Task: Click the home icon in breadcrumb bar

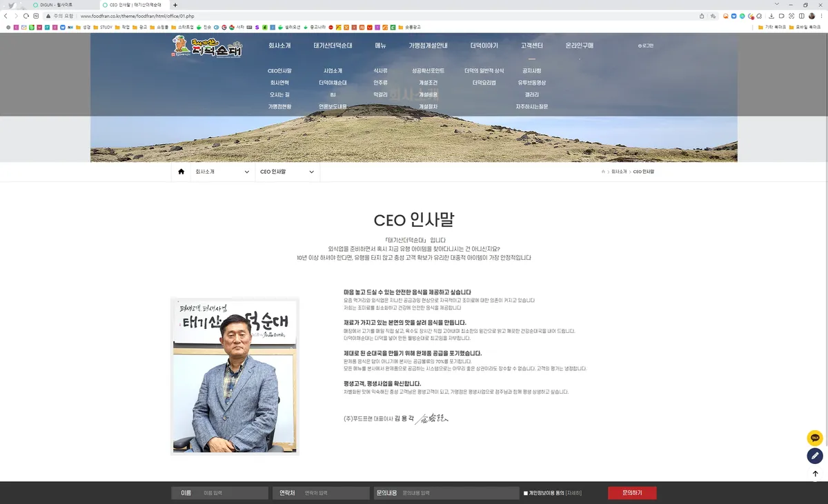Action: coord(181,172)
